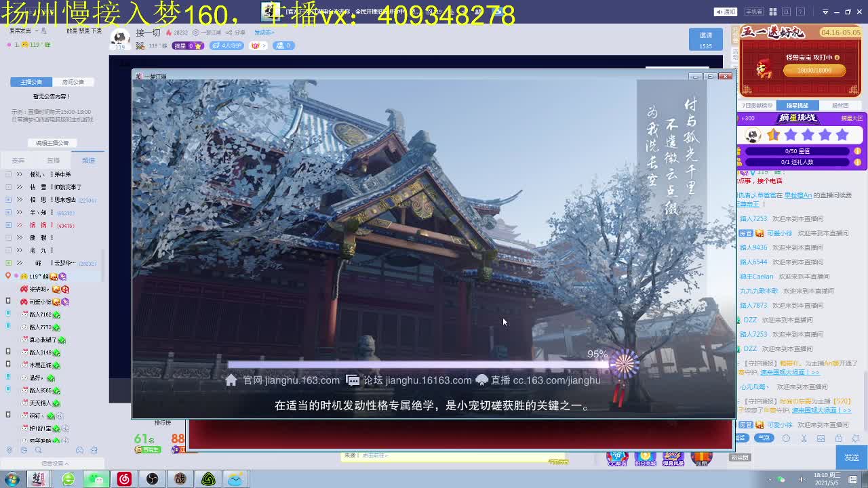
Task: Click the emoji face icon in chat toolbar
Action: click(x=786, y=438)
